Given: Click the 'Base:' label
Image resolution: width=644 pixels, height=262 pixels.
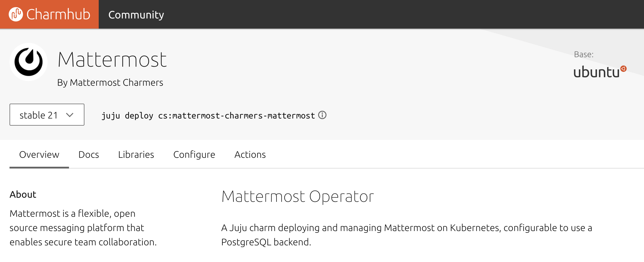Looking at the screenshot, I should pos(584,54).
